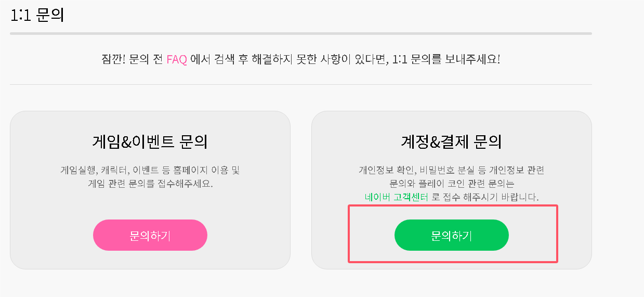Click the 1:1 문의 page heading

(37, 15)
